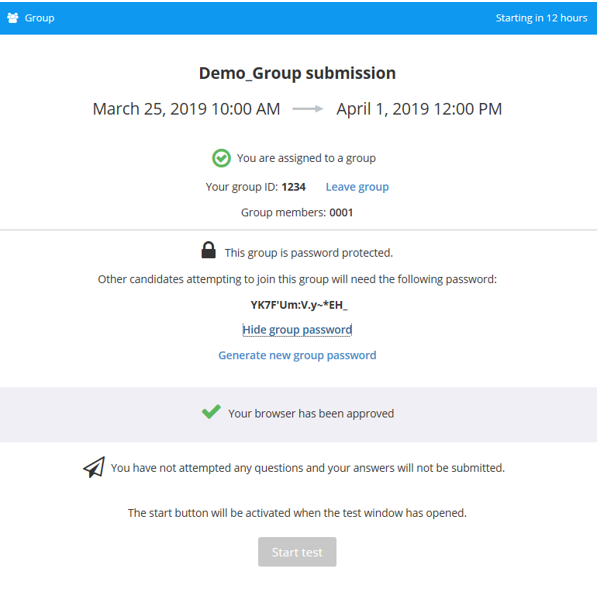
Task: Click the March 25, 2019 start date
Action: pyautogui.click(x=186, y=109)
